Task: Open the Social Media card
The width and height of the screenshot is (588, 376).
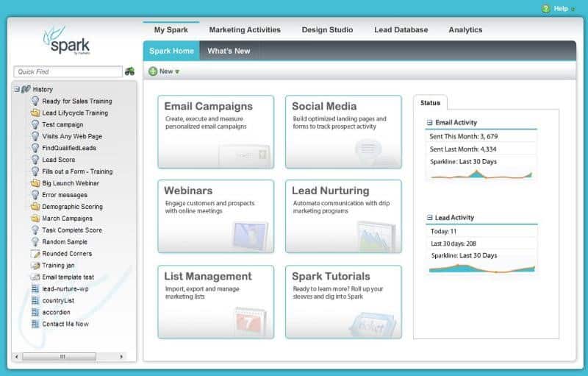Action: (x=343, y=132)
